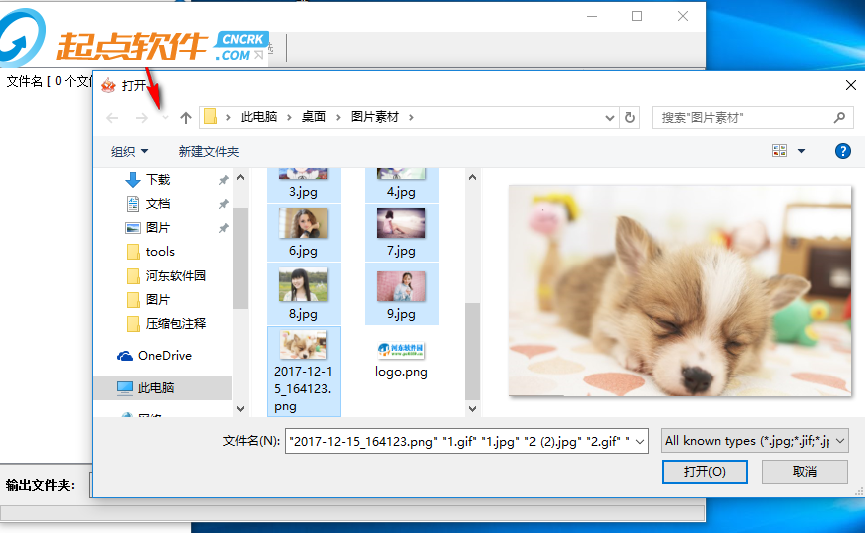Go up one folder level
The height and width of the screenshot is (533, 865).
coord(186,118)
